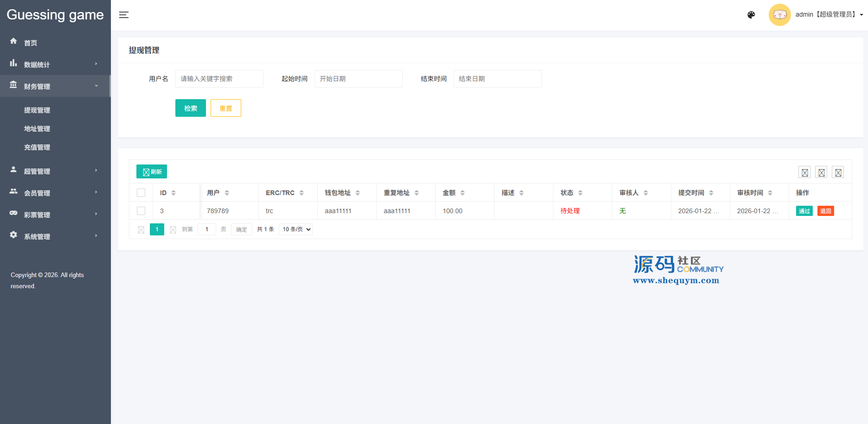This screenshot has width=868, height=424.
Task: Open 地址管理 in the sidebar
Action: [37, 129]
